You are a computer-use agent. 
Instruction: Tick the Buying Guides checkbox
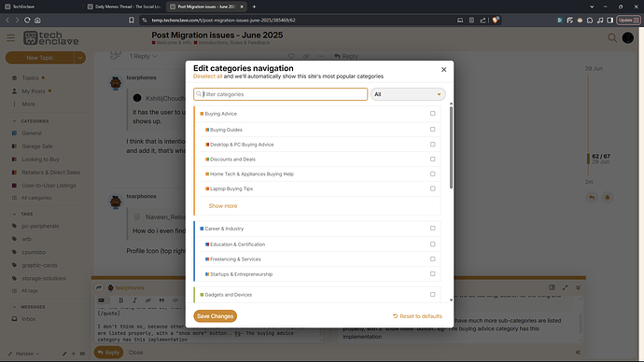[432, 130]
